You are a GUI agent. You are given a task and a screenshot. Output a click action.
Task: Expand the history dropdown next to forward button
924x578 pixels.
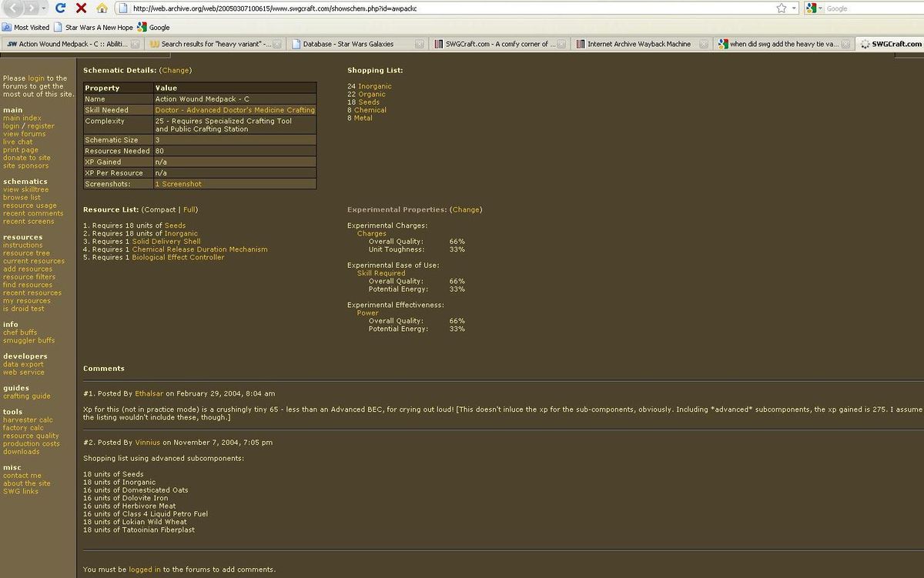(x=44, y=8)
